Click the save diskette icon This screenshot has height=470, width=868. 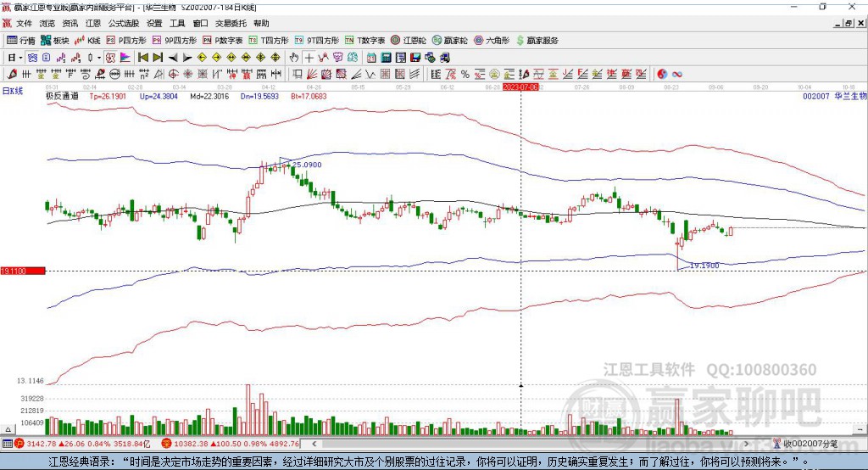pyautogui.click(x=415, y=58)
